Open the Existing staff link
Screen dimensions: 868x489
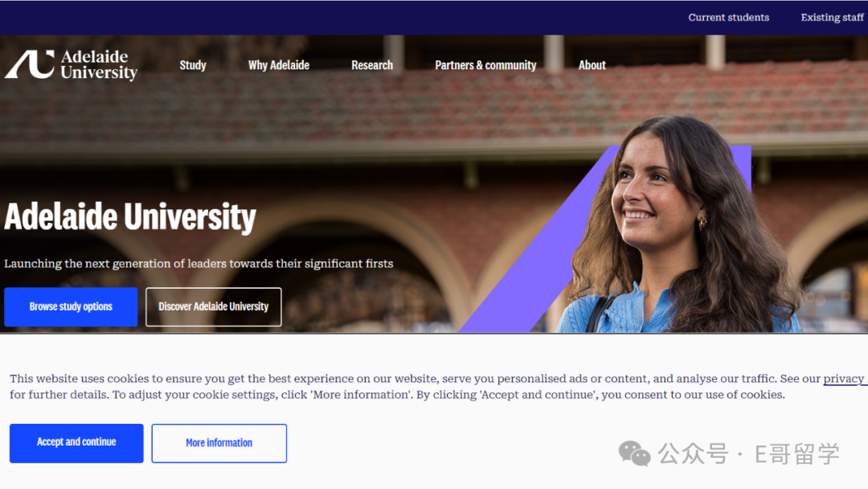point(832,17)
